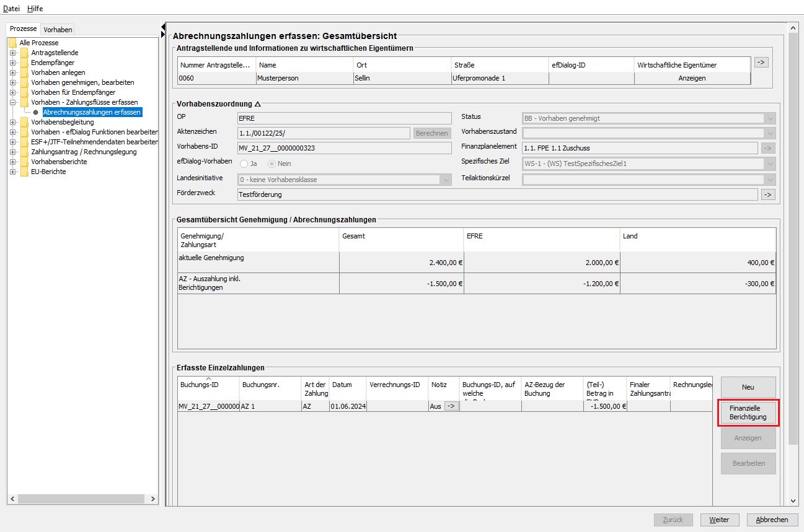Select the Ja radio button for efDialog-Vorhaben
Image resolution: width=804 pixels, height=532 pixels.
click(244, 164)
